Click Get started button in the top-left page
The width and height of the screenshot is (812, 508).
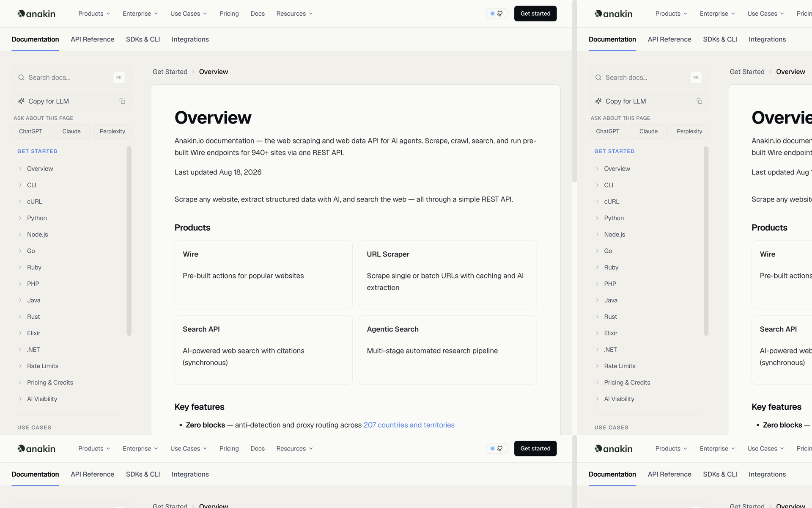click(535, 14)
